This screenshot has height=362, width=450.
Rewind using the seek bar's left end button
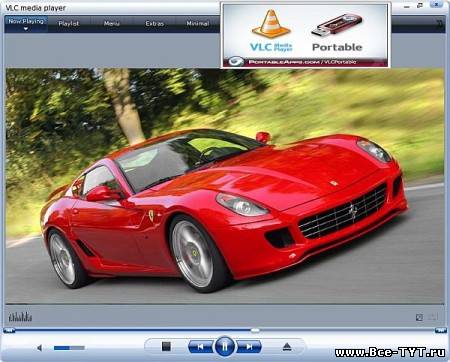point(9,330)
